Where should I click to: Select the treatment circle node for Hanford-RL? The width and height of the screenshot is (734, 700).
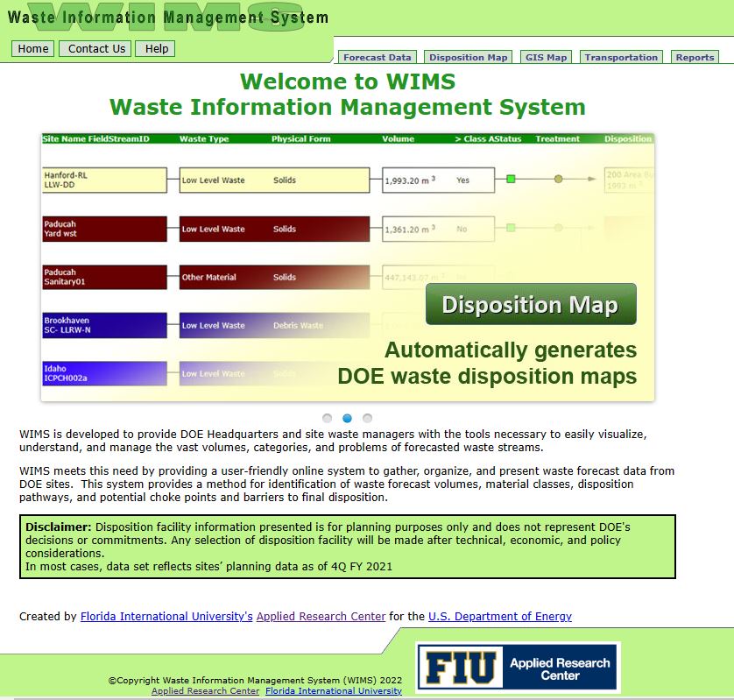tap(558, 179)
